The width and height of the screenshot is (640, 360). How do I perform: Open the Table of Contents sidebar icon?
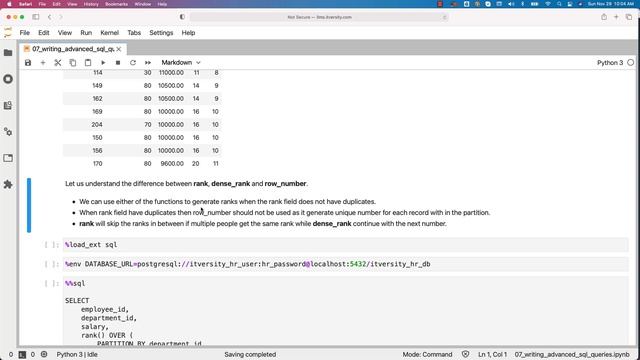(8, 106)
